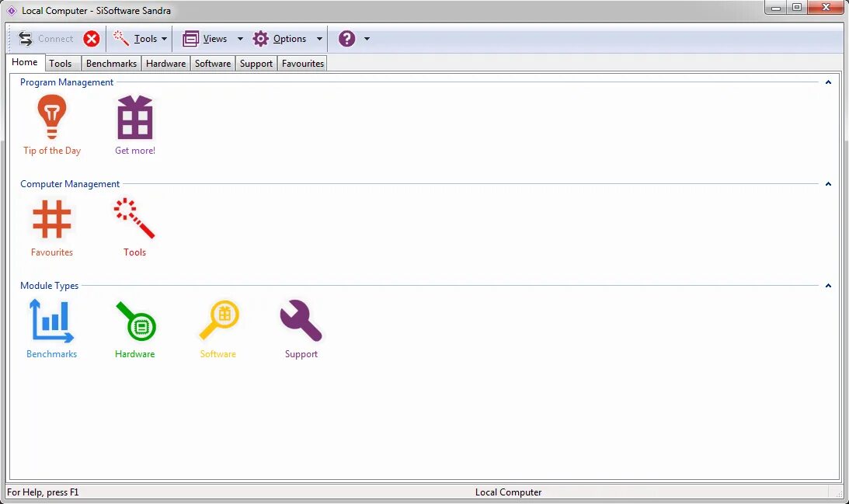Collapse the Module Types section
The width and height of the screenshot is (849, 504).
click(x=828, y=286)
